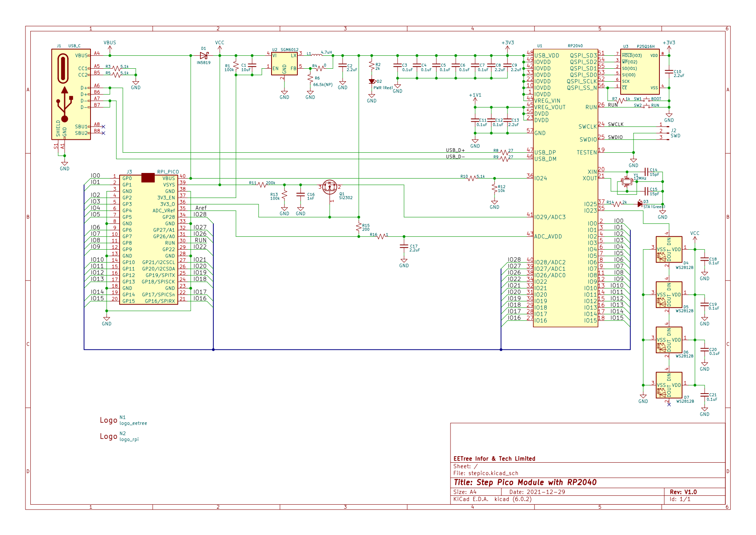Click the Q1 SI2302 MOSFET symbol

click(x=330, y=187)
